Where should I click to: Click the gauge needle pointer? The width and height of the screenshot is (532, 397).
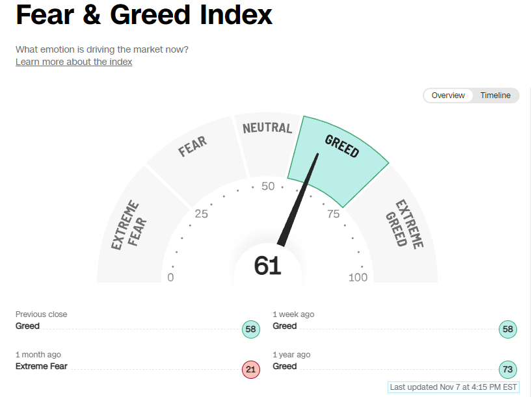click(x=298, y=200)
